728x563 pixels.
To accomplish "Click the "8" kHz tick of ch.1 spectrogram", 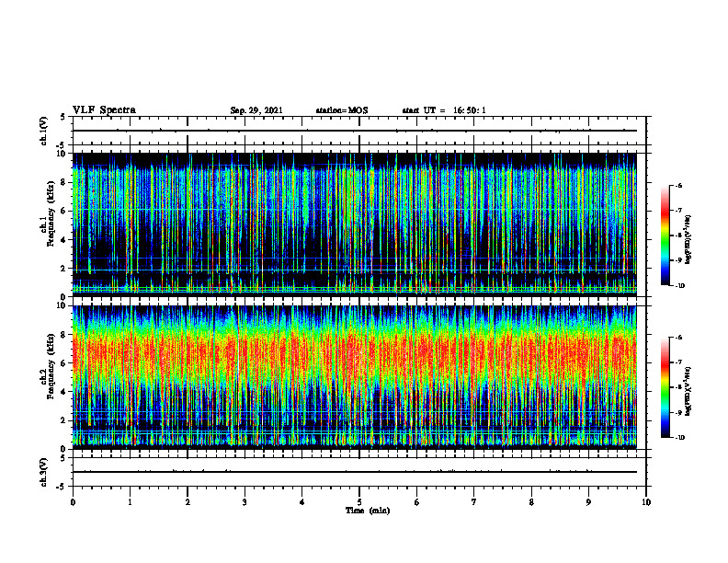I will click(64, 182).
